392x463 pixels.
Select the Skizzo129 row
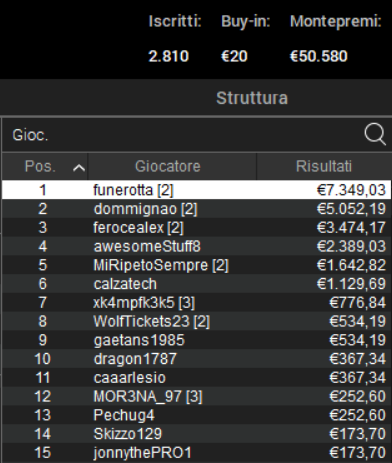point(196,434)
